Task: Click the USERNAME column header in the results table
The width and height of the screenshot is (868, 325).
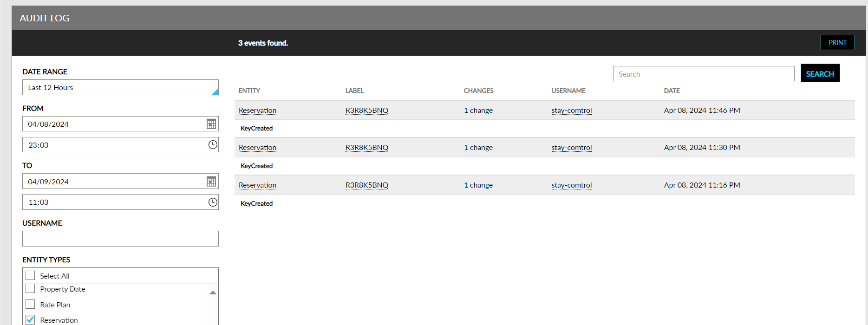Action: 568,91
